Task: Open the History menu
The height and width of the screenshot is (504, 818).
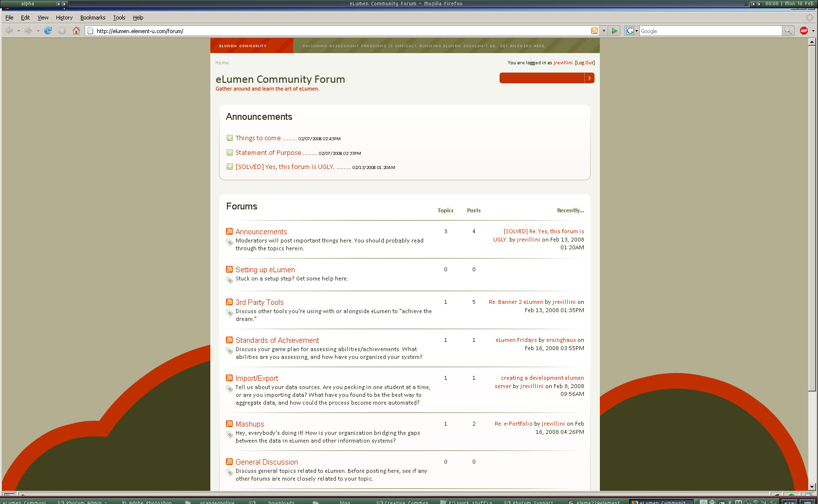Action: point(64,18)
